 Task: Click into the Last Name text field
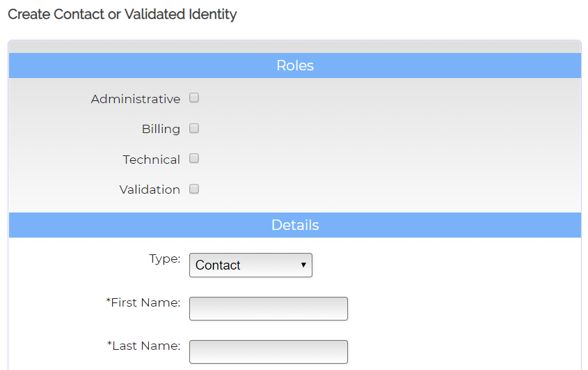(268, 352)
